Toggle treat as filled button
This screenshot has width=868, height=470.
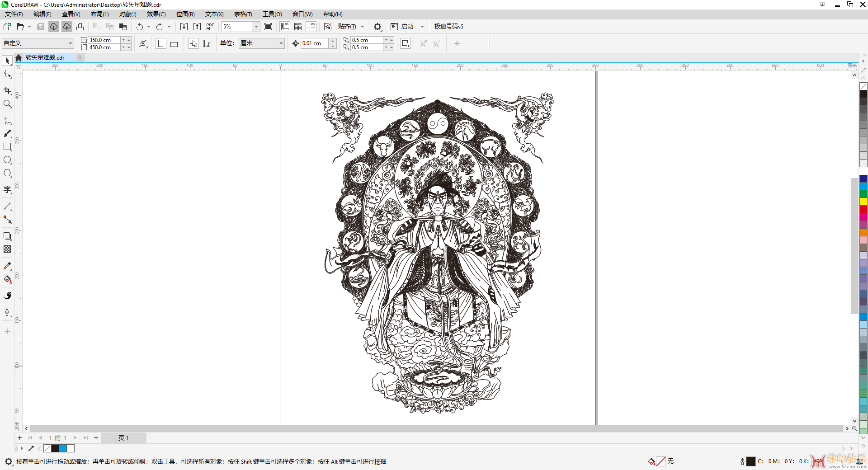406,43
